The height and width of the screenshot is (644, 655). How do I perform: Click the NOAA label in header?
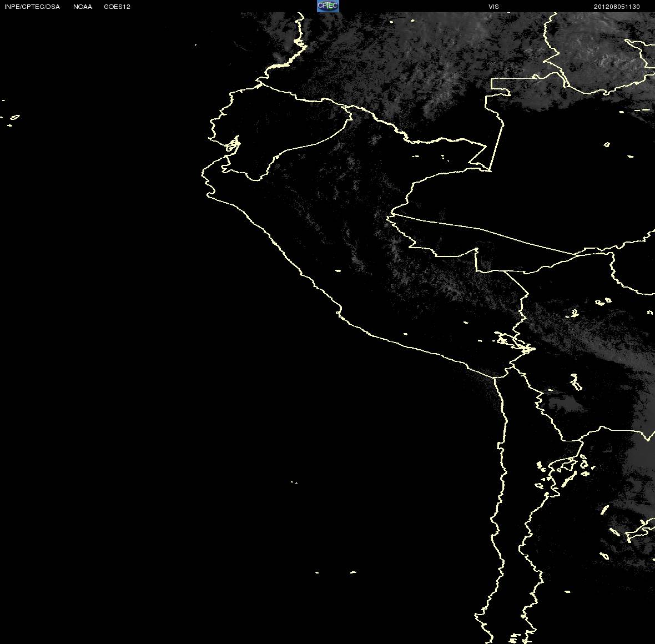click(83, 7)
